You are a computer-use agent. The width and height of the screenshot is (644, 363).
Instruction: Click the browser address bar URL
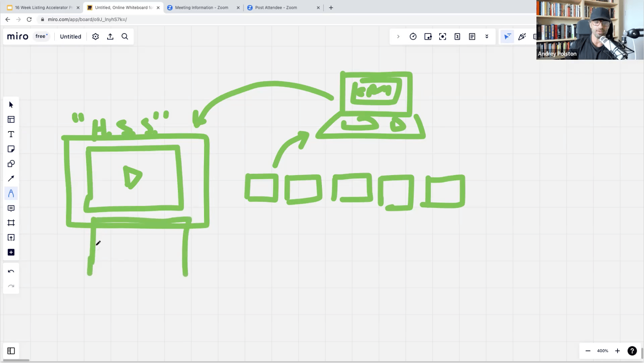pyautogui.click(x=87, y=19)
